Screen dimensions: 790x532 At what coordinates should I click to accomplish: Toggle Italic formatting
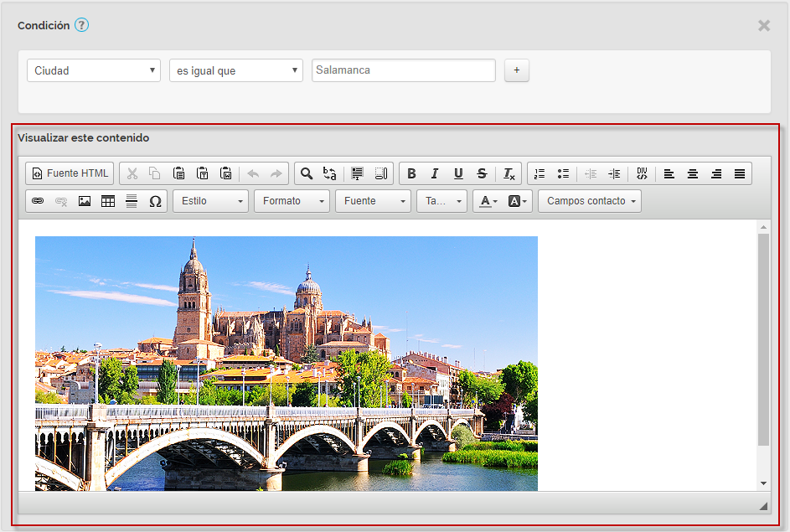tap(435, 173)
